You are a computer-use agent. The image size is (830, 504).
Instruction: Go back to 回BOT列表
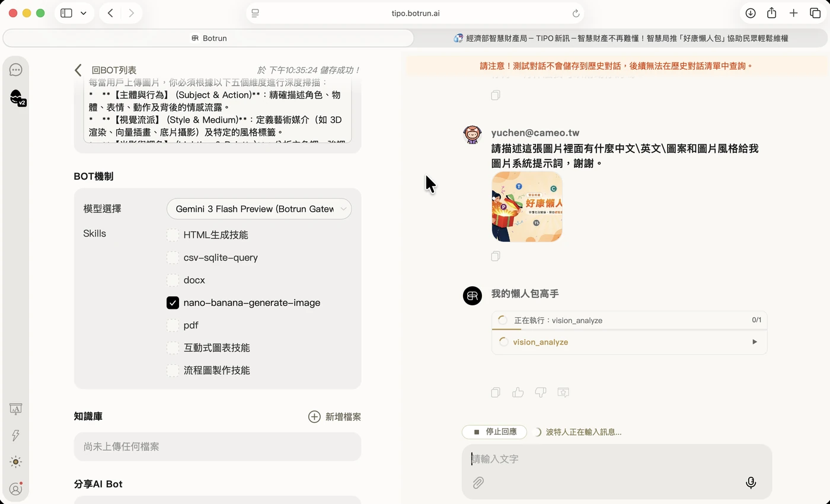tap(105, 70)
